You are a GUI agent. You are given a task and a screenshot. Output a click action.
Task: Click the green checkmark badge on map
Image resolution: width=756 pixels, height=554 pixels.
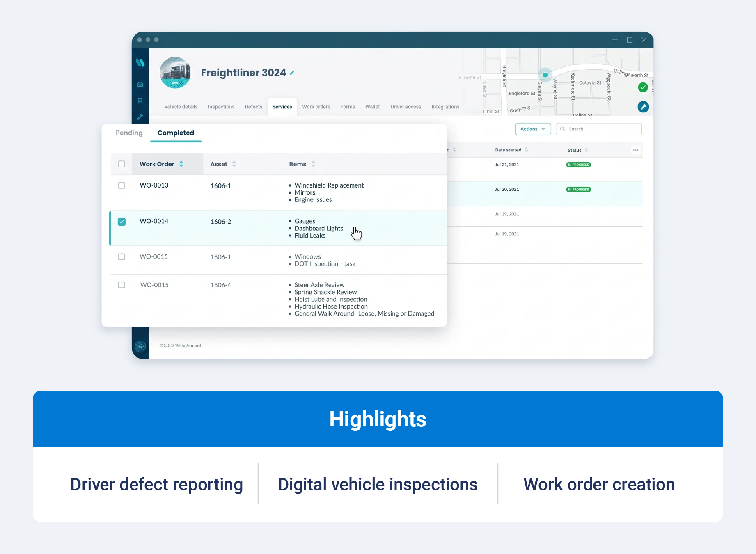pyautogui.click(x=643, y=87)
